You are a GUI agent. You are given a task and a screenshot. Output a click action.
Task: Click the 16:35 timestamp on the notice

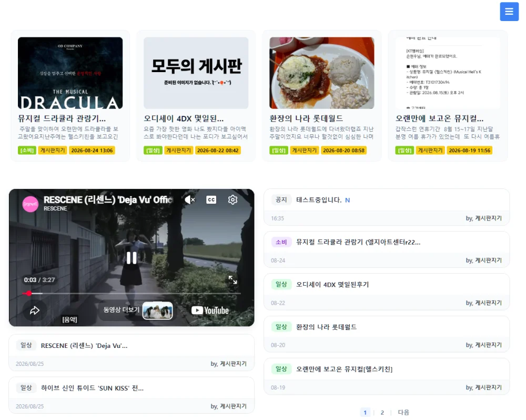coord(277,218)
